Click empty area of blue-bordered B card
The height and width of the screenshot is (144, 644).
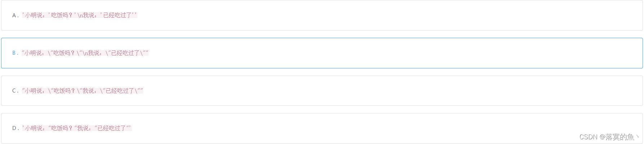[x=361, y=53]
